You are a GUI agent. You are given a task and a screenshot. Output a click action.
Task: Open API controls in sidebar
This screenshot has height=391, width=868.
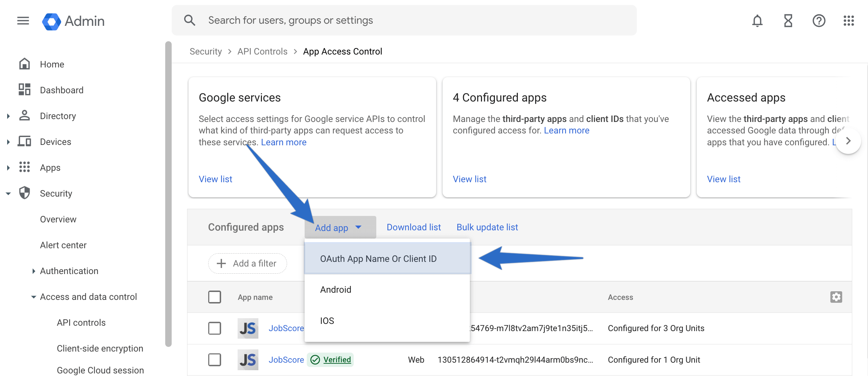click(x=81, y=322)
